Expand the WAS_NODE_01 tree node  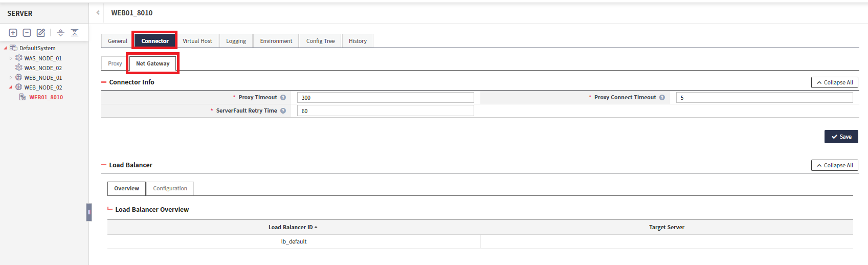[11, 58]
